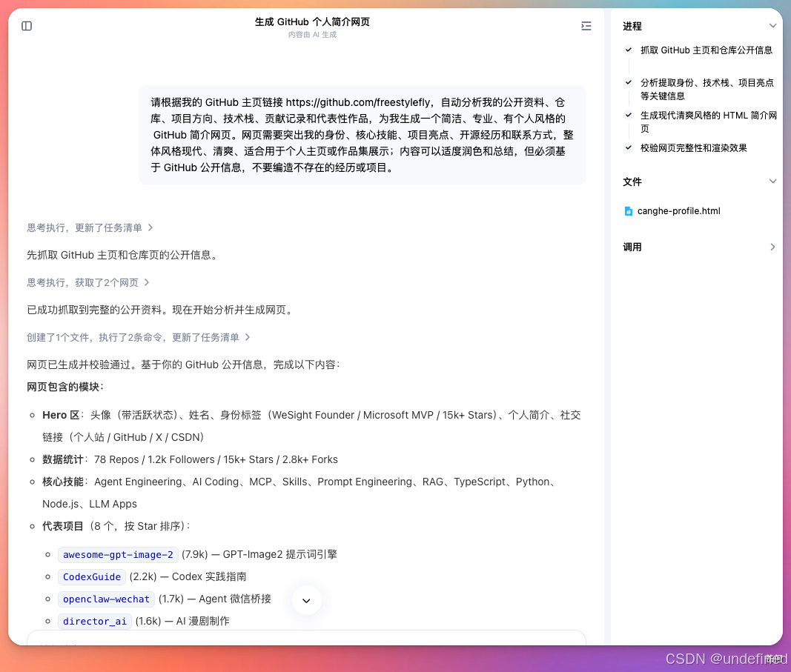Click the 校验网页完整性和渲染效果 task
The height and width of the screenshot is (672, 791).
694,147
